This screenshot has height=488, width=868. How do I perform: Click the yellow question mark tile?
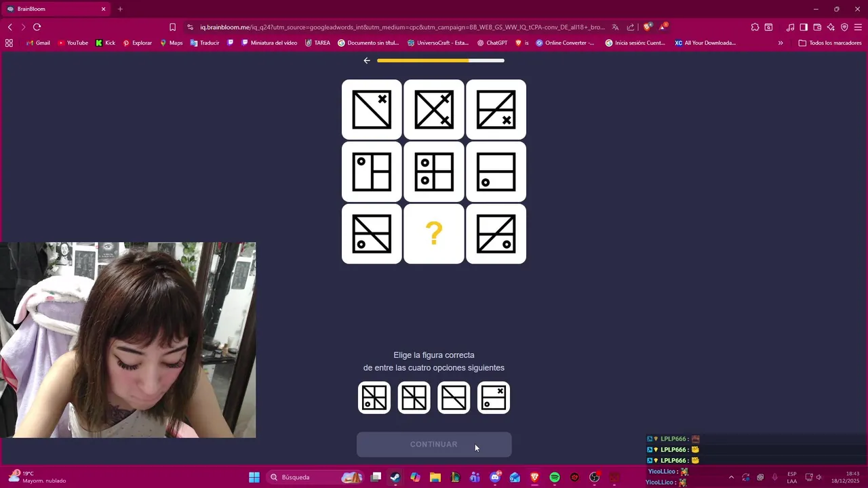click(434, 234)
